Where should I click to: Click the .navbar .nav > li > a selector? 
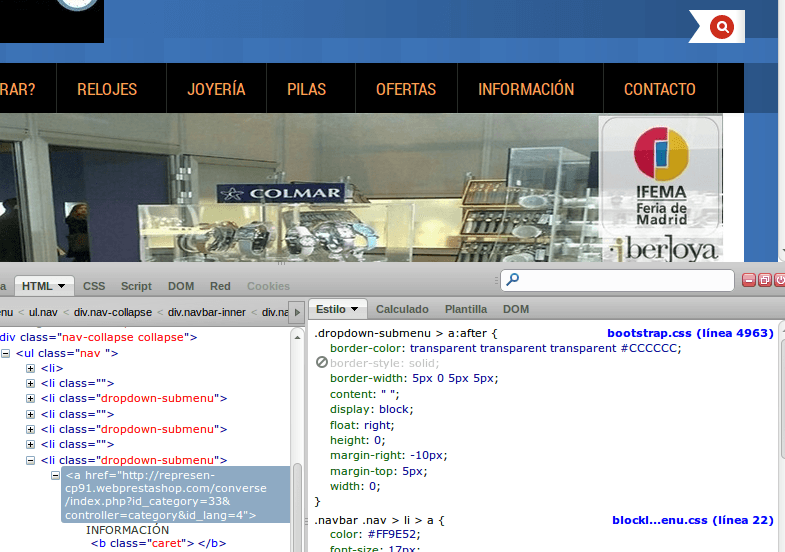point(374,520)
